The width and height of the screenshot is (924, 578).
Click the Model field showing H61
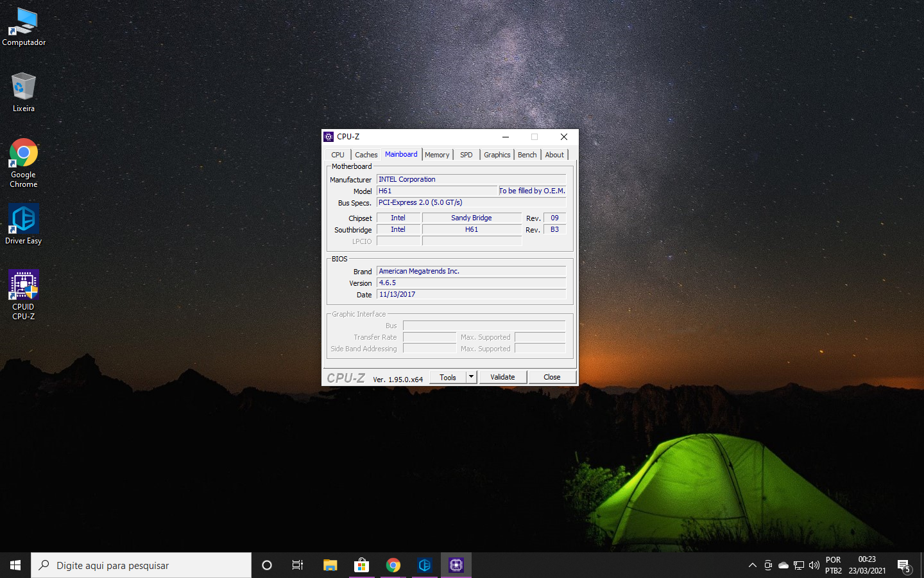click(x=437, y=191)
